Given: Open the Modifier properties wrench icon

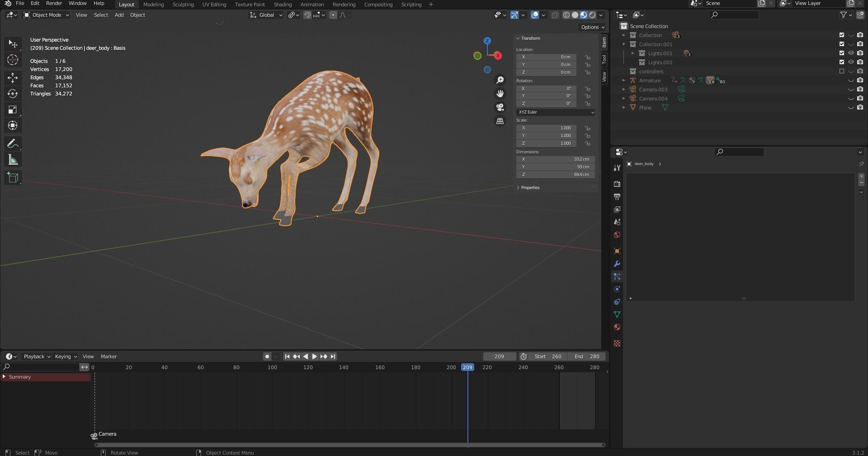Looking at the screenshot, I should [617, 264].
